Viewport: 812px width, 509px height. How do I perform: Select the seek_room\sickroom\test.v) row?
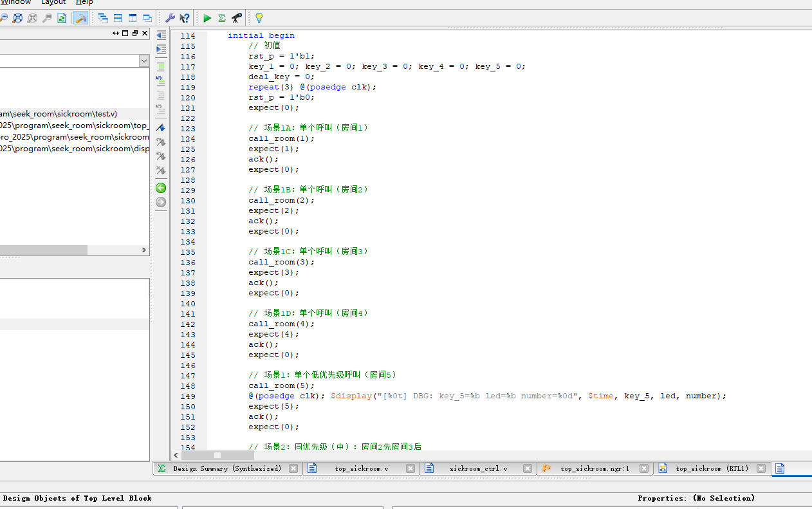[75, 114]
